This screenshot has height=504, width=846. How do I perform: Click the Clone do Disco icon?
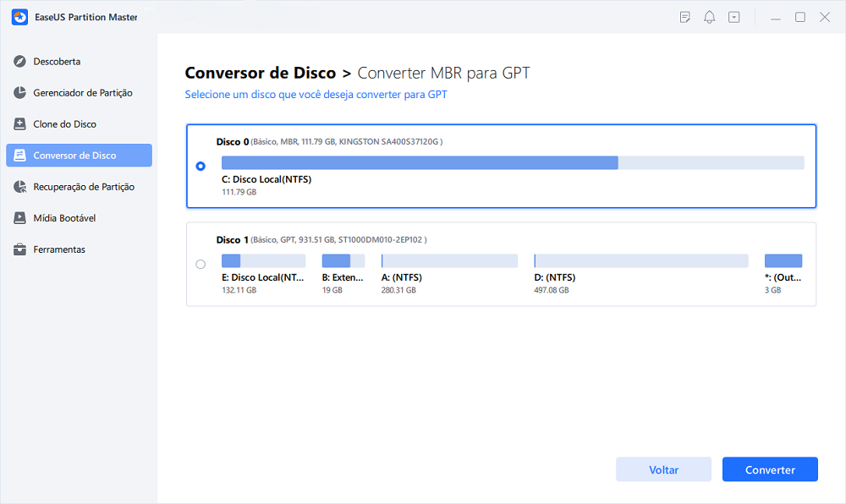coord(20,124)
